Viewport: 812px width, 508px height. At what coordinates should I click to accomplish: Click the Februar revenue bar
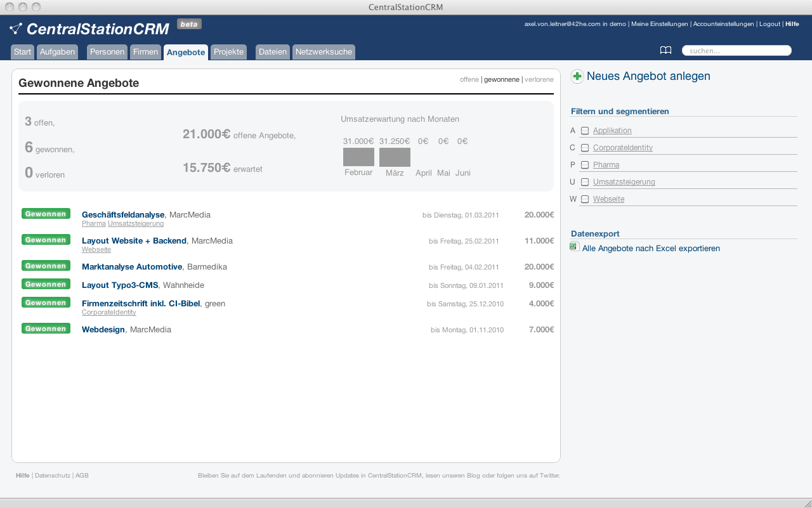point(358,157)
